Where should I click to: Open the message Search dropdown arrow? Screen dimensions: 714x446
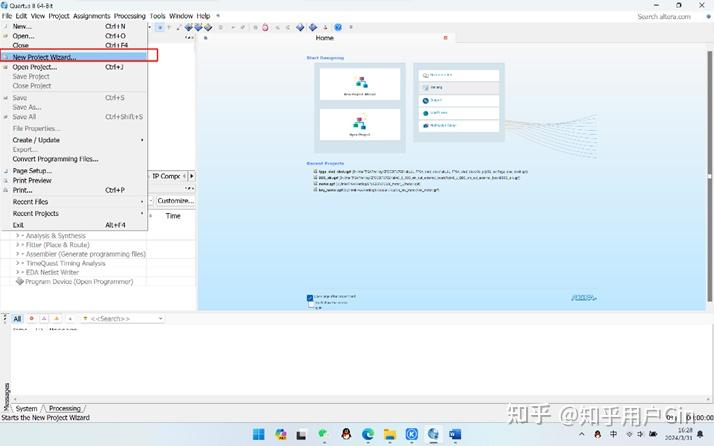point(160,319)
